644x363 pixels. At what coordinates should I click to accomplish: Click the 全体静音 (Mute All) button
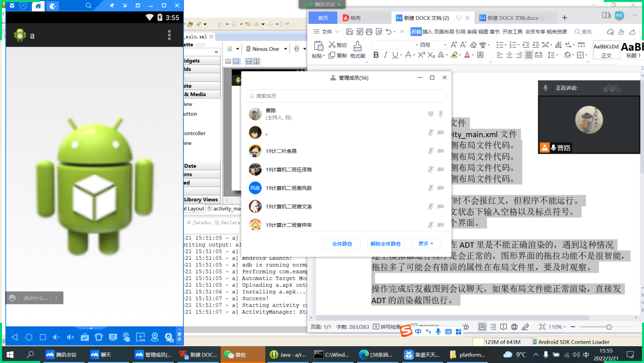pos(345,244)
